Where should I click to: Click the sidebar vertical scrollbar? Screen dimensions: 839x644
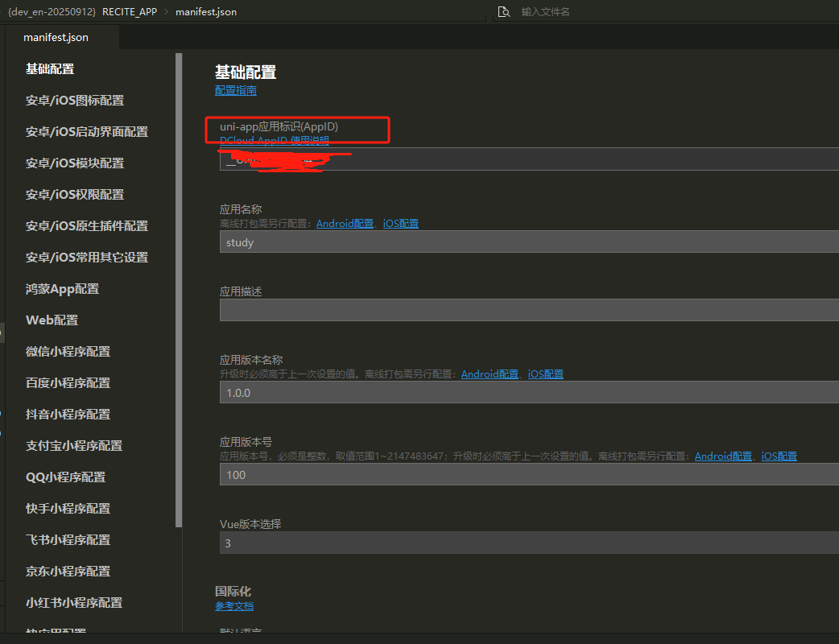179,290
